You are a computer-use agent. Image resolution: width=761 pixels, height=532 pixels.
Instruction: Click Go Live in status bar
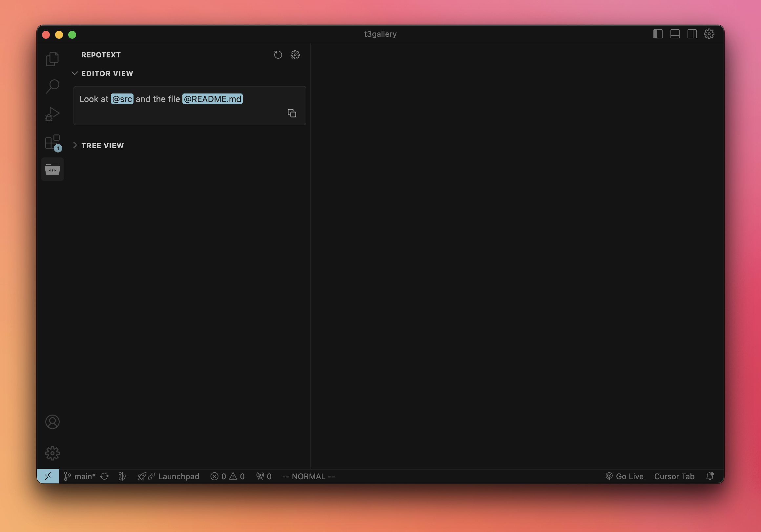point(625,476)
